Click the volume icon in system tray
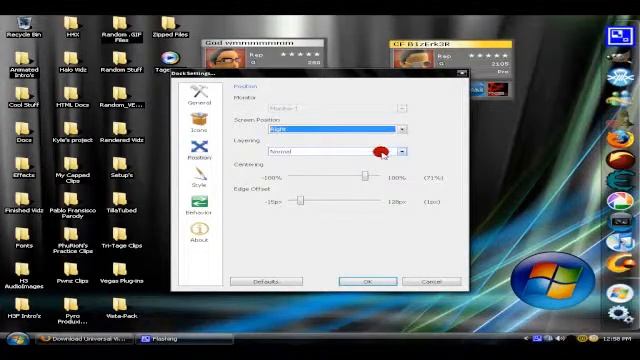This screenshot has height=360, width=640. coord(560,338)
